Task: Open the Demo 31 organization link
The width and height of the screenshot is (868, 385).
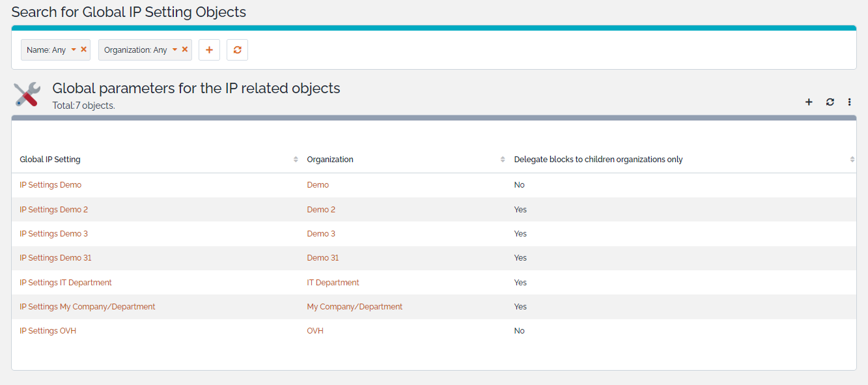Action: [x=322, y=258]
